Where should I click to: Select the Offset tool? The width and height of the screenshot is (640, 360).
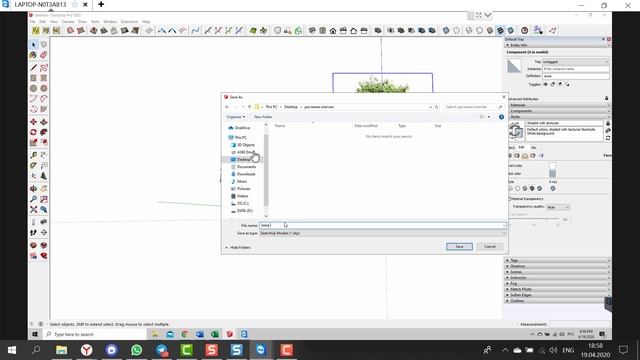point(44,142)
